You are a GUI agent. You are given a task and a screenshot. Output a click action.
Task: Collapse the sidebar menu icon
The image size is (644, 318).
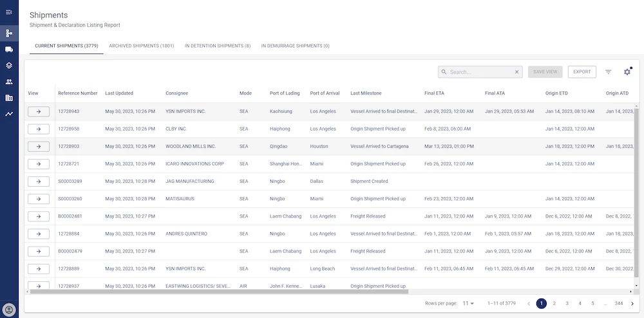9,12
